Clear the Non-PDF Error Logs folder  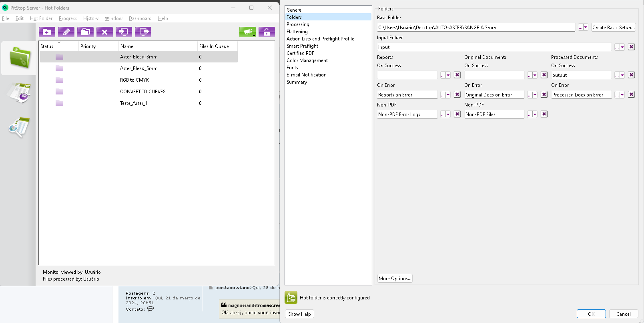(457, 114)
